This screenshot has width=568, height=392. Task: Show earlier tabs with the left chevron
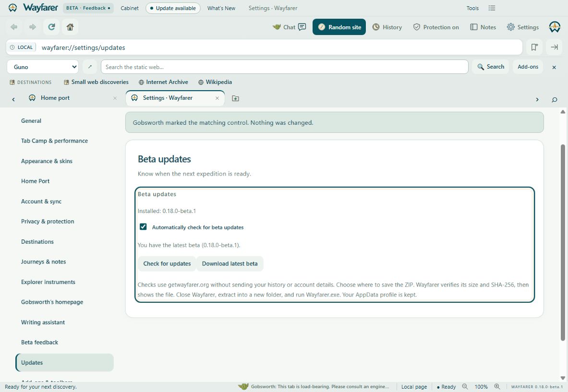(x=13, y=99)
